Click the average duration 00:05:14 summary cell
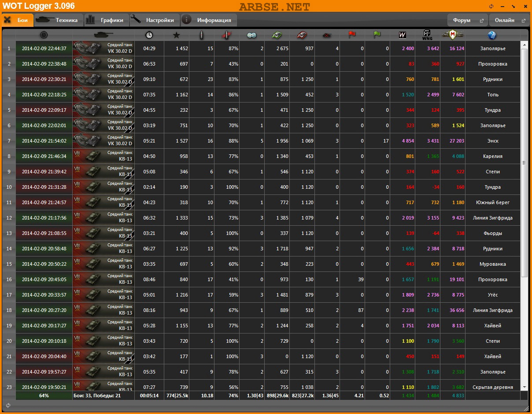This screenshot has height=414, width=532. [x=149, y=396]
